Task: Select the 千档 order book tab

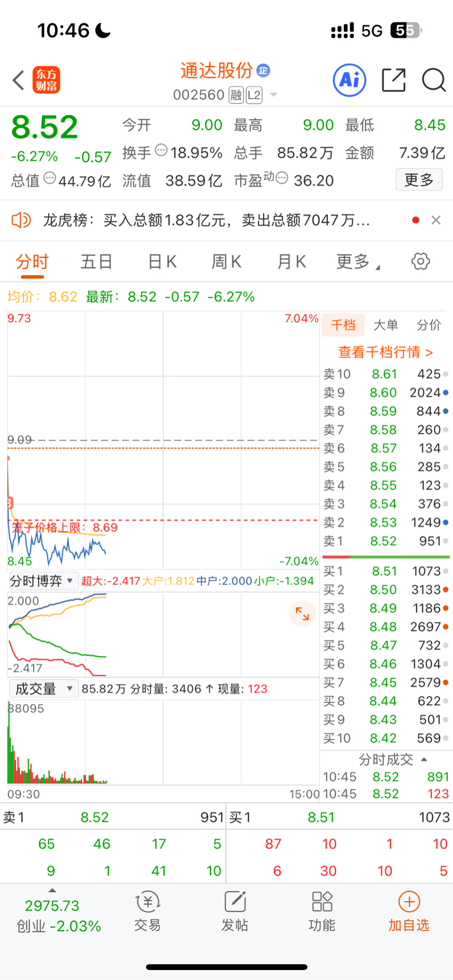Action: click(x=343, y=325)
